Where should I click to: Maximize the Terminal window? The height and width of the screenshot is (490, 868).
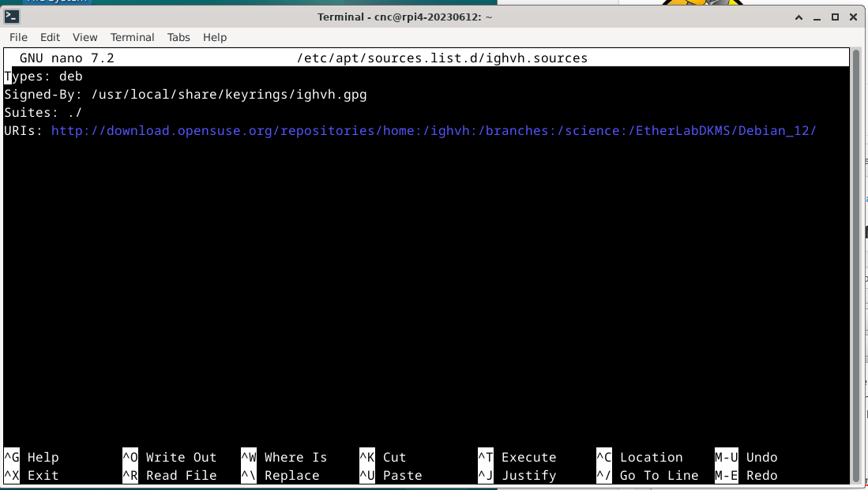tap(835, 17)
